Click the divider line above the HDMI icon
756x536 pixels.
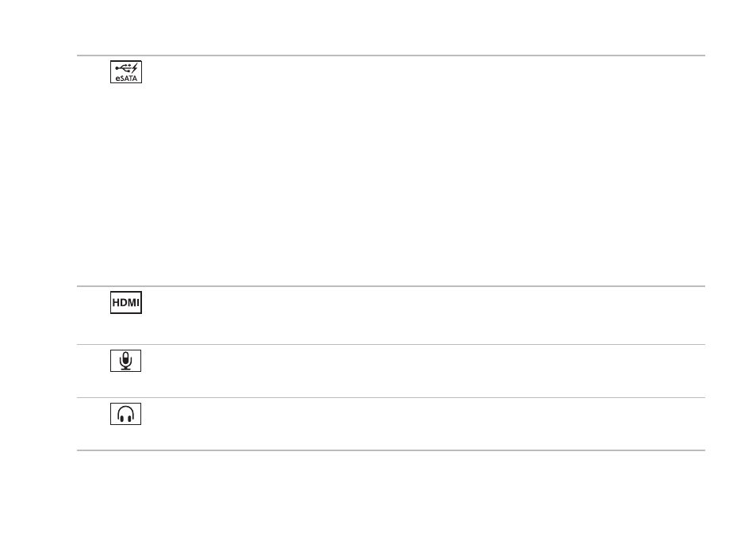coord(391,285)
